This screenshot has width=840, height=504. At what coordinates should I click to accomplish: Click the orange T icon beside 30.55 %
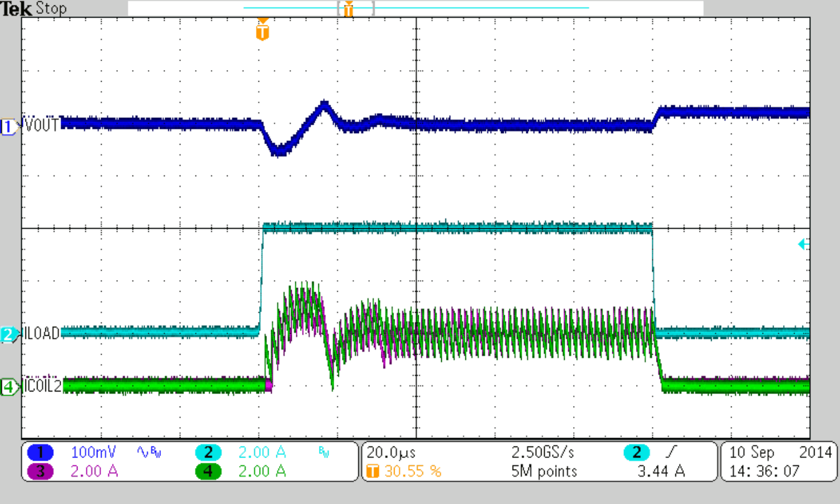(373, 471)
